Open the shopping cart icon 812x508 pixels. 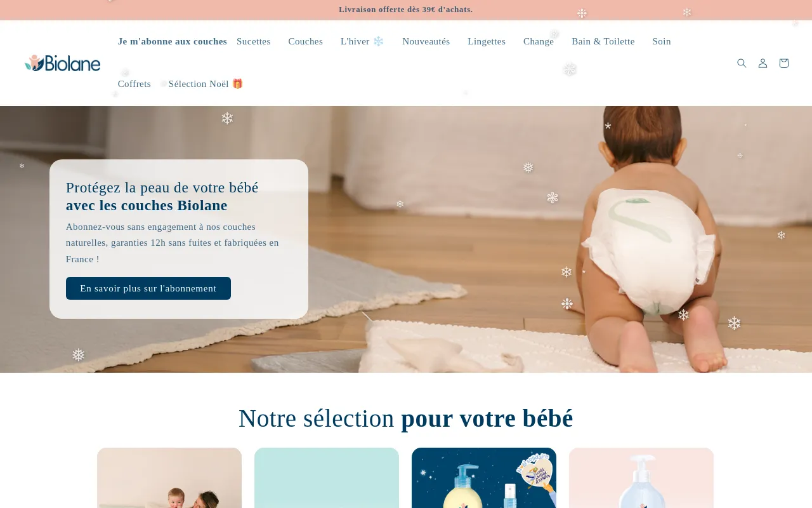[783, 63]
